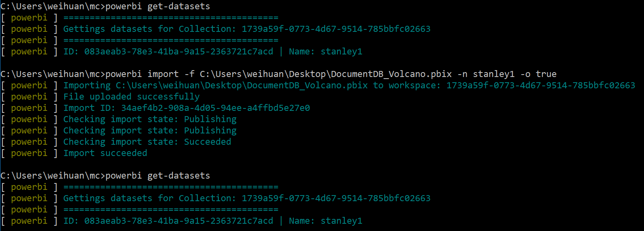Click the word 'Importing' in the output

pyautogui.click(x=87, y=85)
